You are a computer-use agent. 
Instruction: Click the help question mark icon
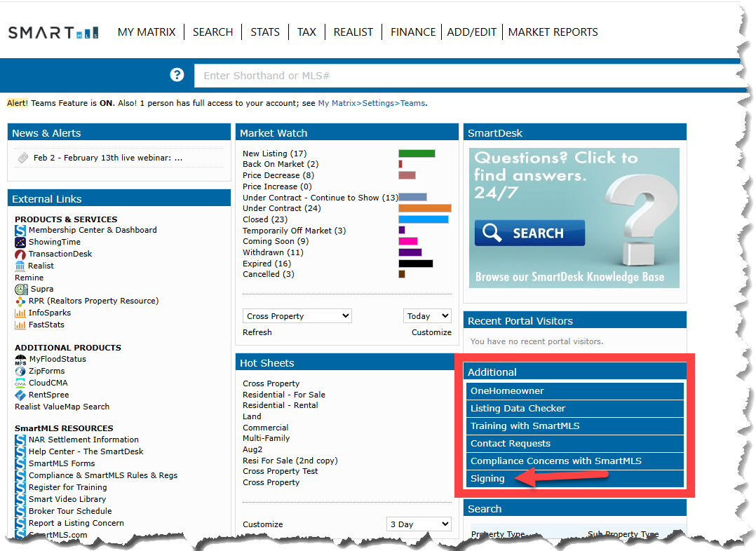click(177, 75)
